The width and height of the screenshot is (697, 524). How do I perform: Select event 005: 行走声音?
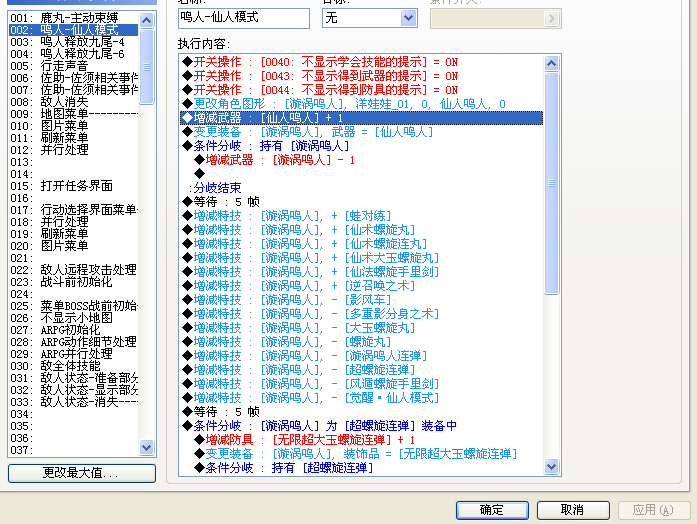click(x=73, y=66)
